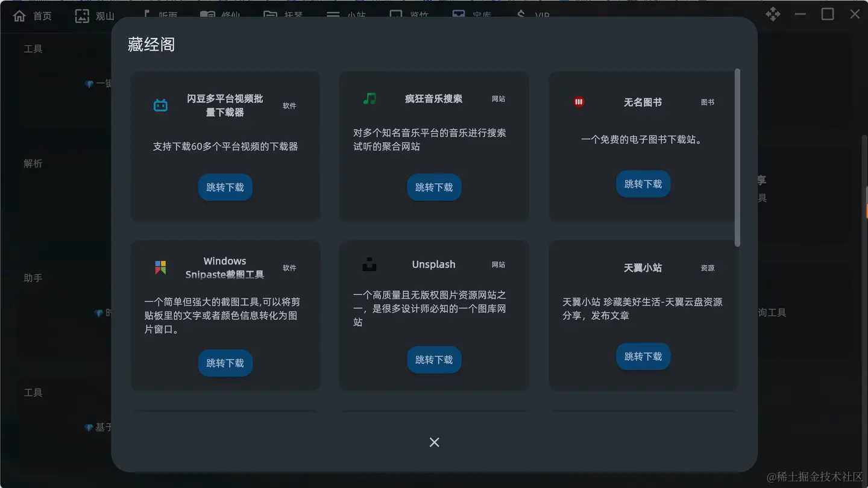The image size is (868, 488).
Task: Click 解析 label in background sidebar
Action: coord(33,163)
